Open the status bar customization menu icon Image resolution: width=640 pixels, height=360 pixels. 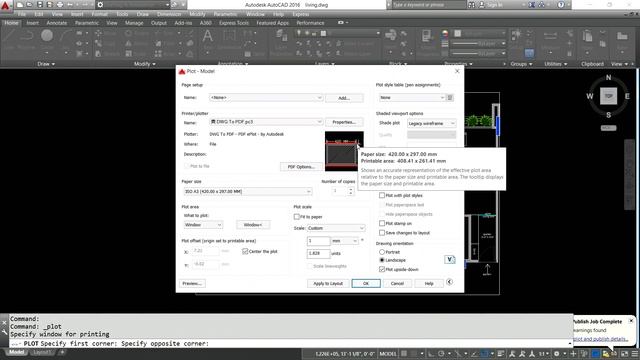[x=635, y=354]
